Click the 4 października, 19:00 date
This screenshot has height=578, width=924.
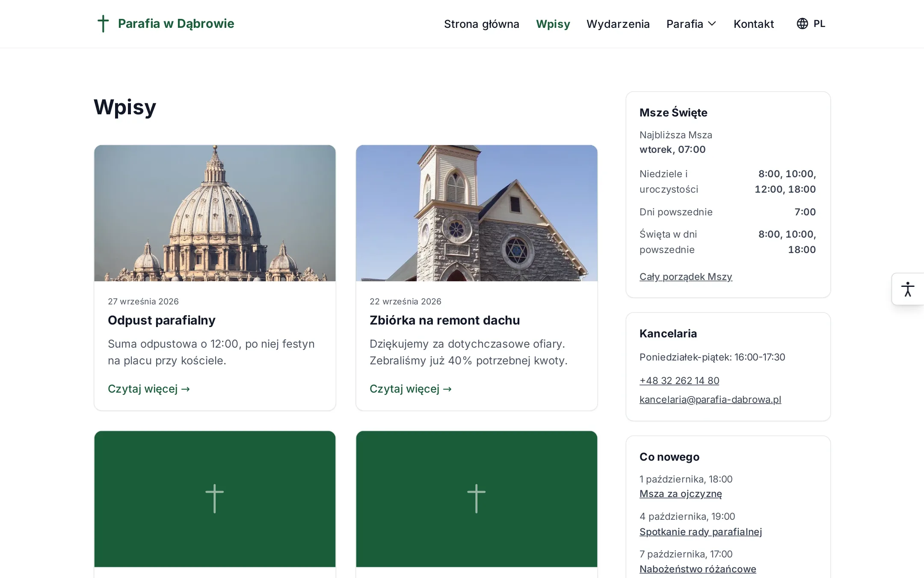click(687, 516)
